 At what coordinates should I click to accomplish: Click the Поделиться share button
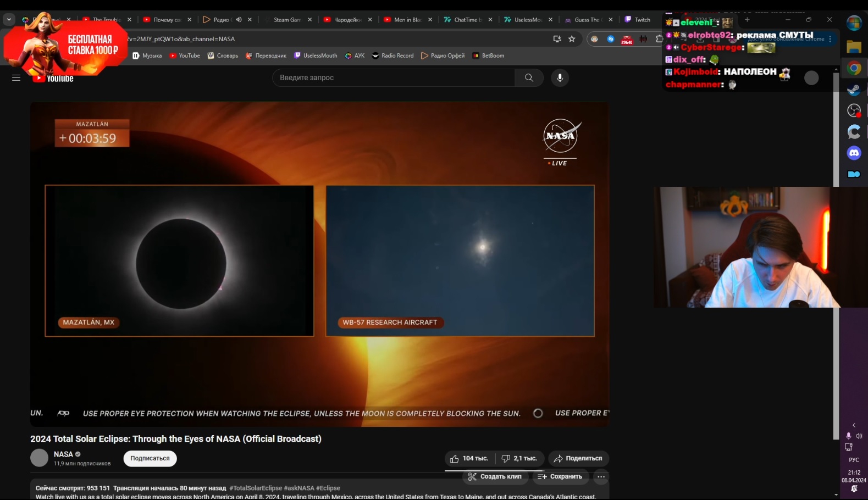coord(578,458)
